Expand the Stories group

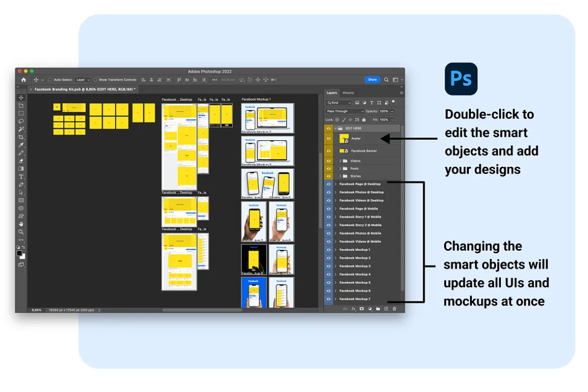tap(341, 176)
